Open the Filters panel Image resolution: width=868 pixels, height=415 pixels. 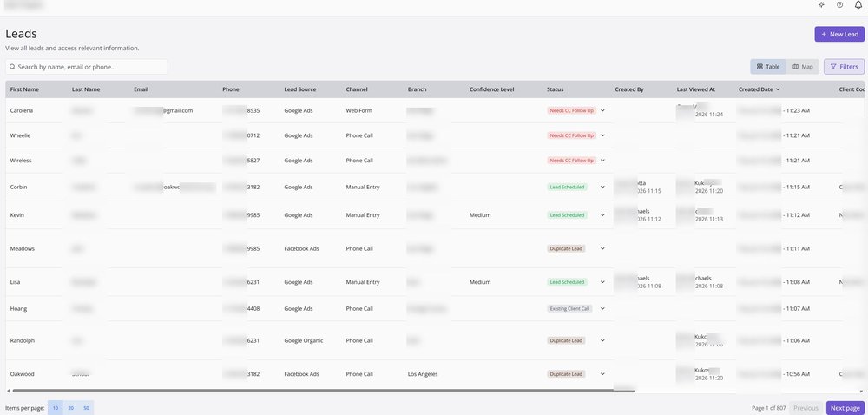(x=844, y=66)
